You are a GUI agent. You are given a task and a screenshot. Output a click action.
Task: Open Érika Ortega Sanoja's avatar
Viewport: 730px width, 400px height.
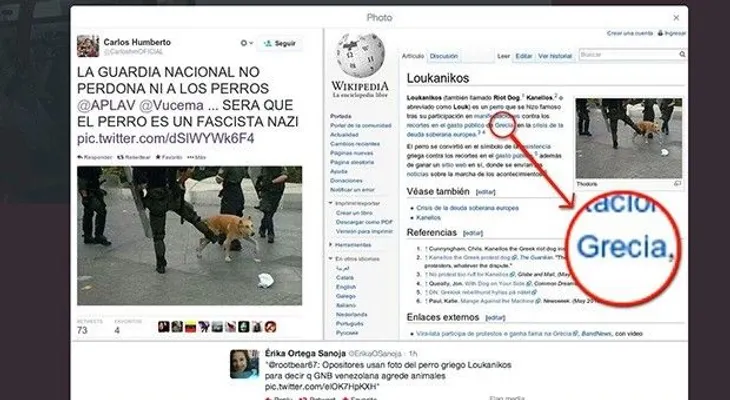click(x=244, y=364)
